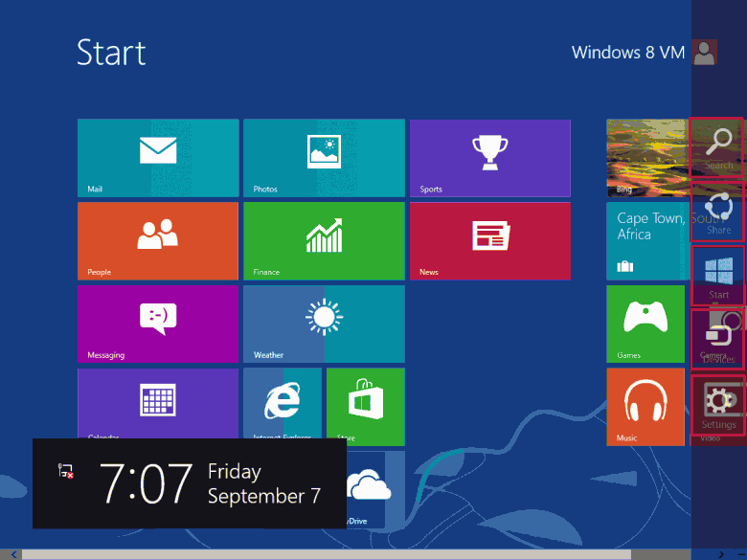Click the 7:07 clock time
This screenshot has width=747, height=560.
point(146,483)
